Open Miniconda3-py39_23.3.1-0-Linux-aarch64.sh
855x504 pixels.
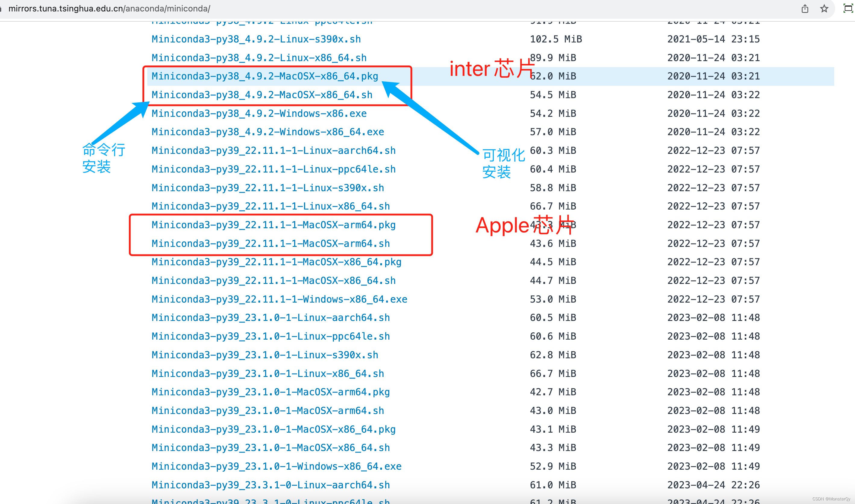coord(271,485)
